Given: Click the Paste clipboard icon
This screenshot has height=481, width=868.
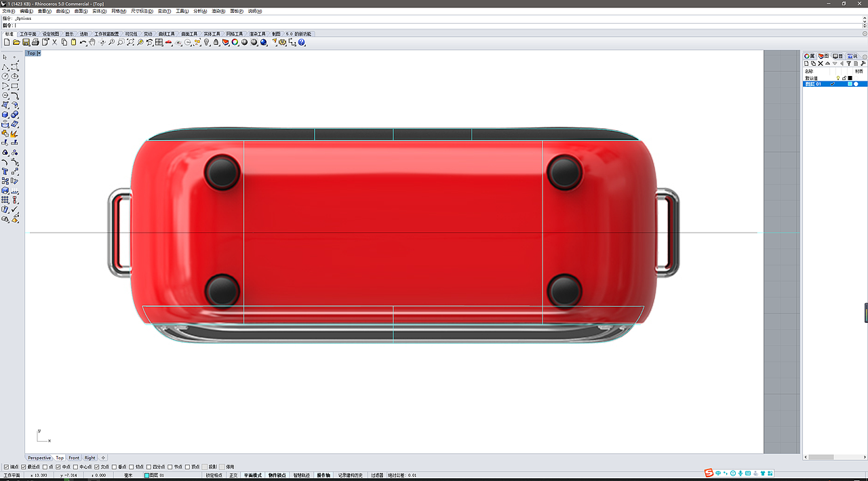Looking at the screenshot, I should coord(73,42).
